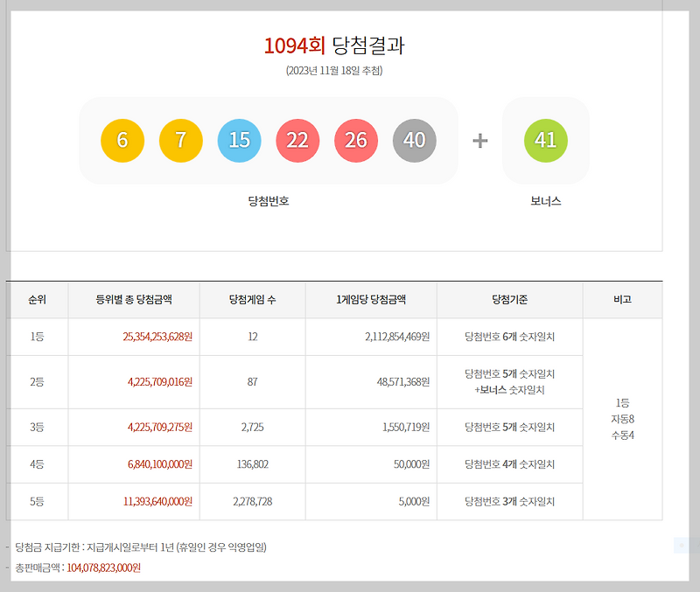Screen dimensions: 700x592
Task: Click the 1게임당 당첨금액 column header
Action: point(371,300)
